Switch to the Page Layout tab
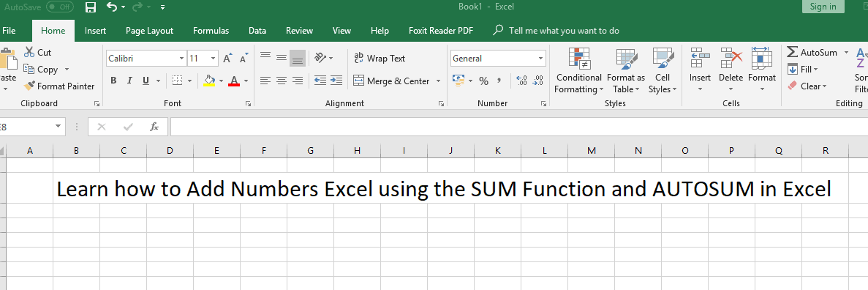 pyautogui.click(x=149, y=31)
